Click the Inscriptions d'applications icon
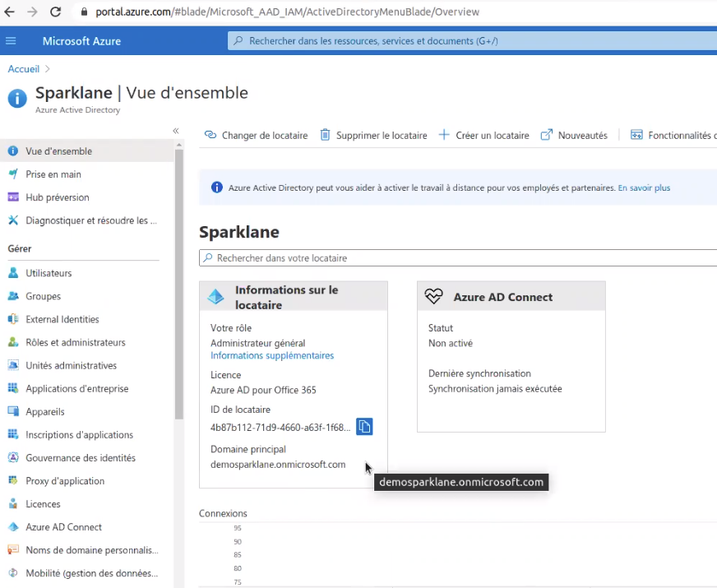 click(x=13, y=434)
